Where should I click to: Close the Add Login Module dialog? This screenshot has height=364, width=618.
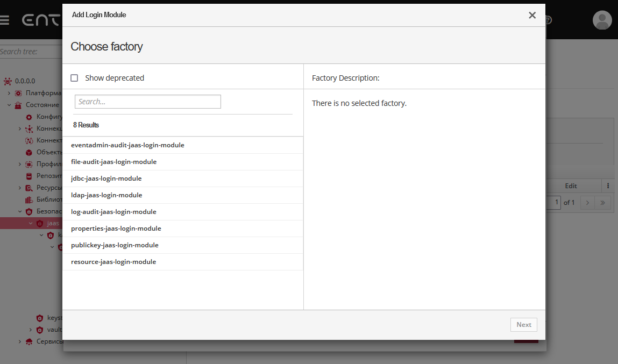click(x=532, y=15)
